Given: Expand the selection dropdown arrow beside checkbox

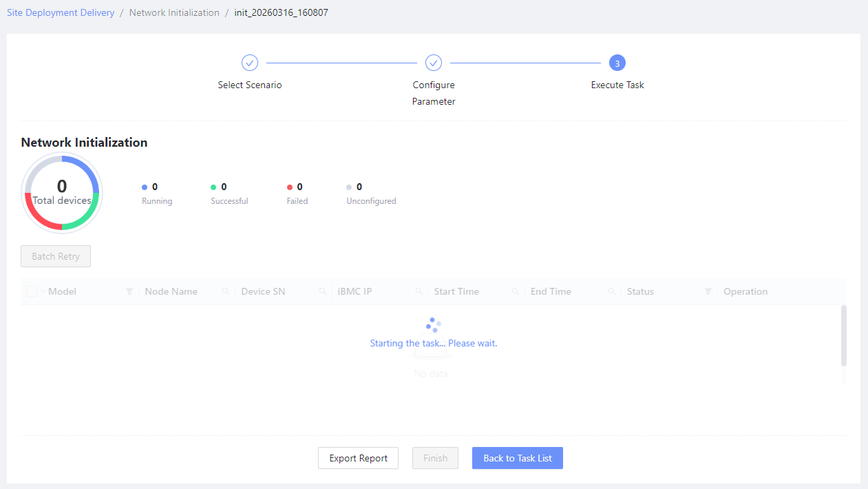Looking at the screenshot, I should pyautogui.click(x=43, y=292).
